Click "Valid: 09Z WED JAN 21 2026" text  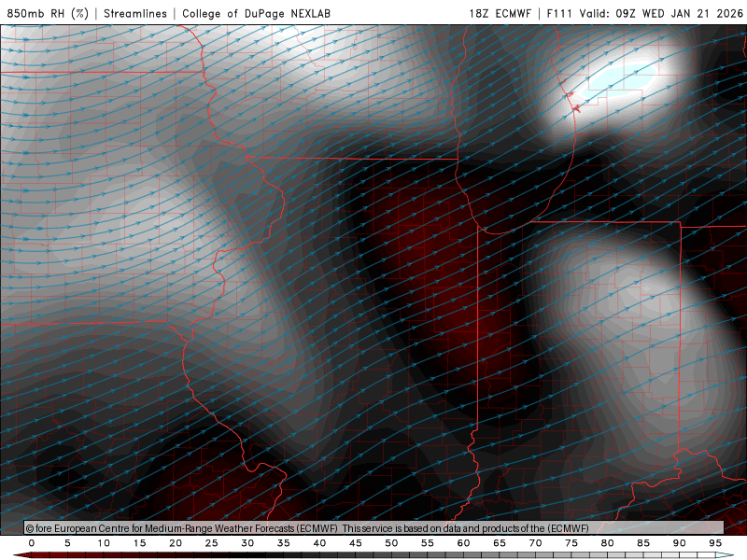(x=661, y=13)
